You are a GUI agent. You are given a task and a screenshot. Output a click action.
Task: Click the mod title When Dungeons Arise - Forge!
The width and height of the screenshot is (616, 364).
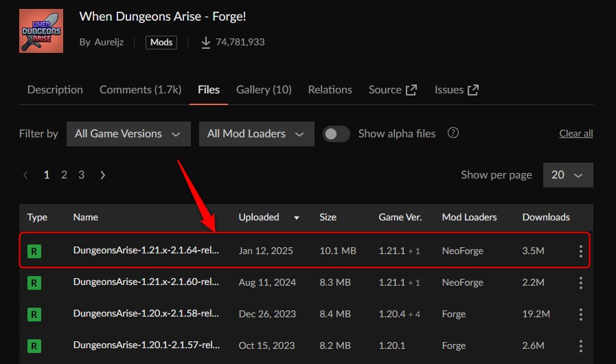point(163,16)
